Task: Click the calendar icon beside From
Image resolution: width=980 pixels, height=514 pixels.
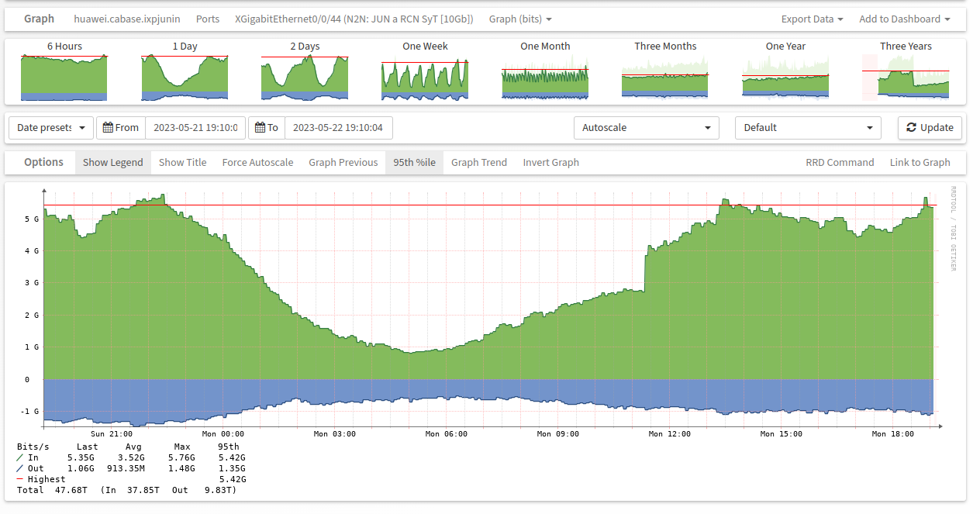Action: (109, 128)
